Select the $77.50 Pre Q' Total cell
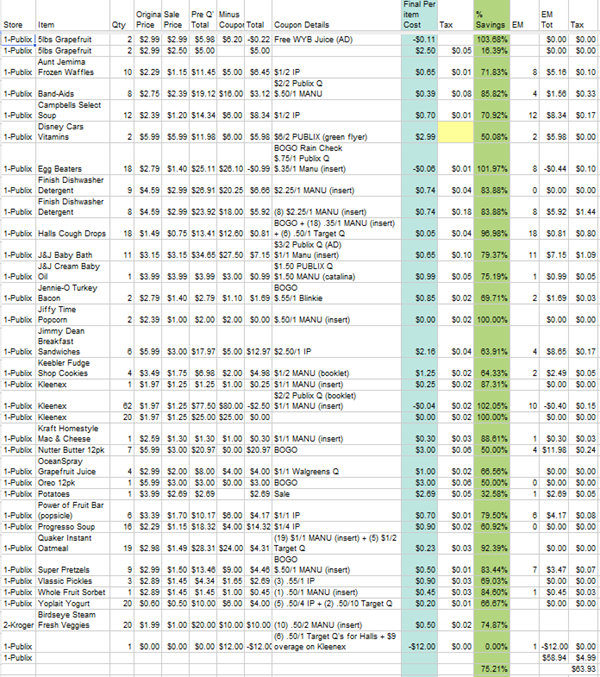The image size is (600, 677). pyautogui.click(x=202, y=401)
